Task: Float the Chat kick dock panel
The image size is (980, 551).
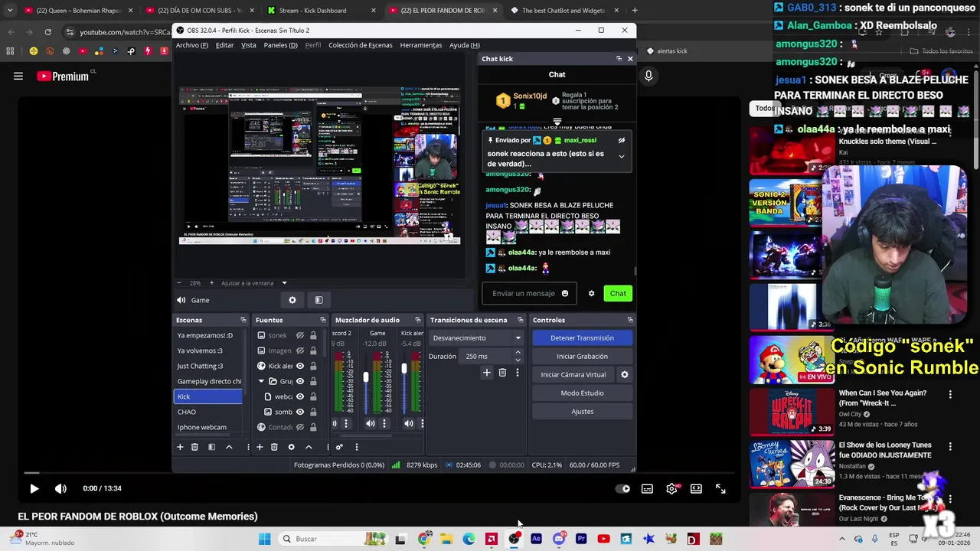Action: point(619,59)
